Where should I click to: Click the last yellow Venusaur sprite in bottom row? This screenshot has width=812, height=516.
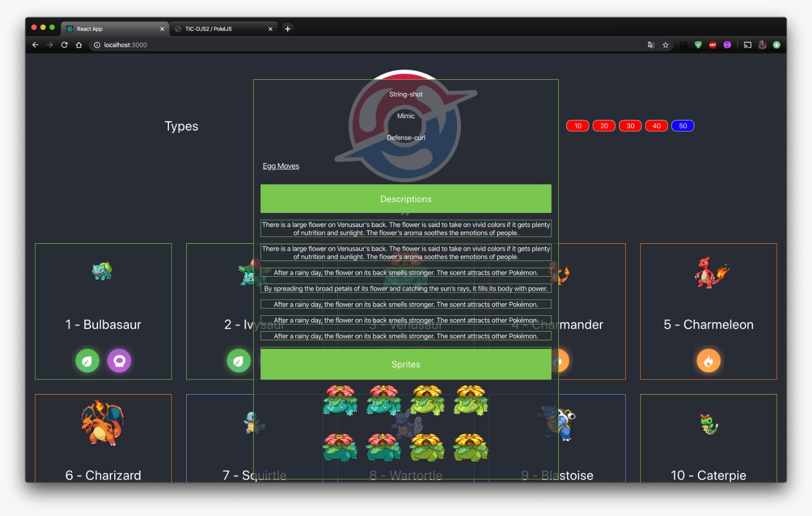[471, 447]
